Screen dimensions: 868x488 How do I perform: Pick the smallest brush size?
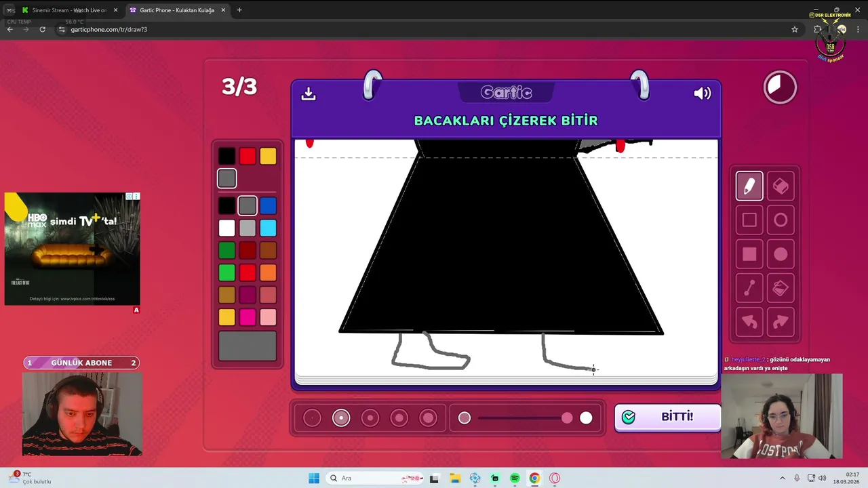pyautogui.click(x=312, y=418)
